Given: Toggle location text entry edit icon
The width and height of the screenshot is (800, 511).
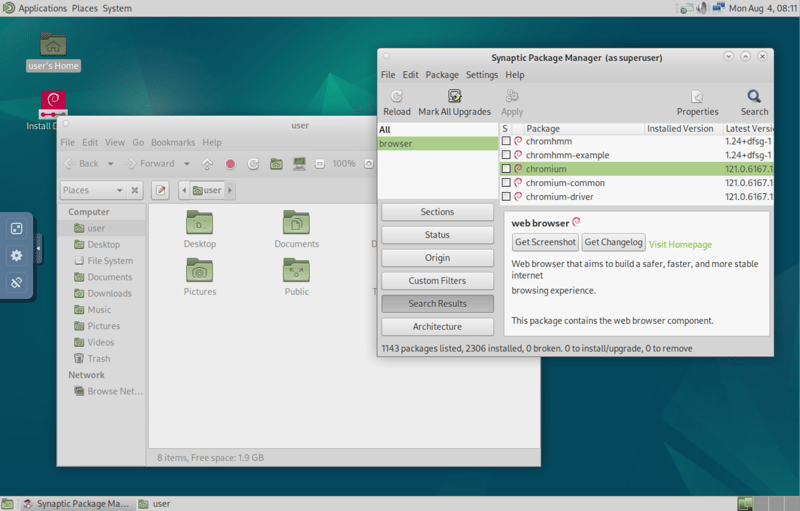Looking at the screenshot, I should 161,190.
